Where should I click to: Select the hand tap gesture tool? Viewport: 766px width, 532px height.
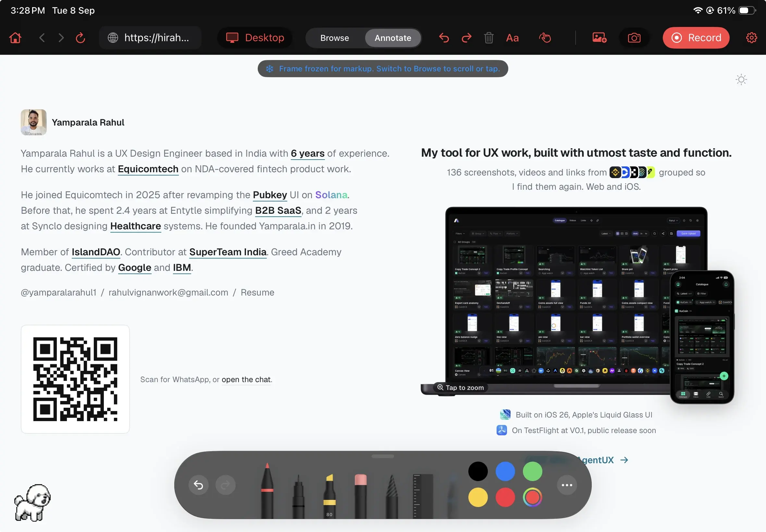(545, 38)
